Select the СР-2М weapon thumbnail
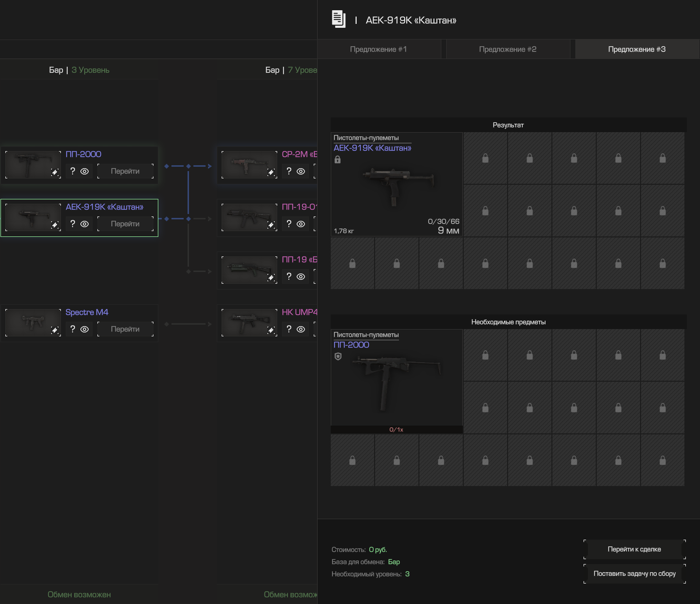The width and height of the screenshot is (700, 604). (x=249, y=165)
